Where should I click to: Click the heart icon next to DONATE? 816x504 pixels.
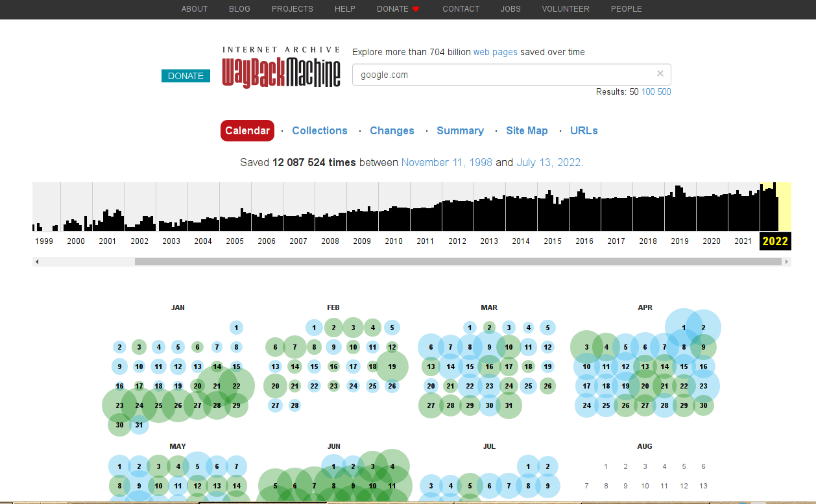(x=415, y=9)
